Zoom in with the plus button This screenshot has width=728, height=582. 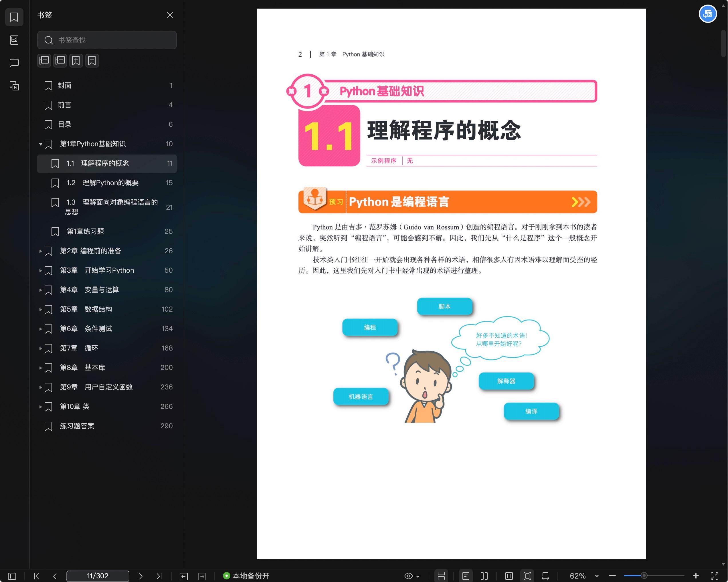(x=696, y=576)
